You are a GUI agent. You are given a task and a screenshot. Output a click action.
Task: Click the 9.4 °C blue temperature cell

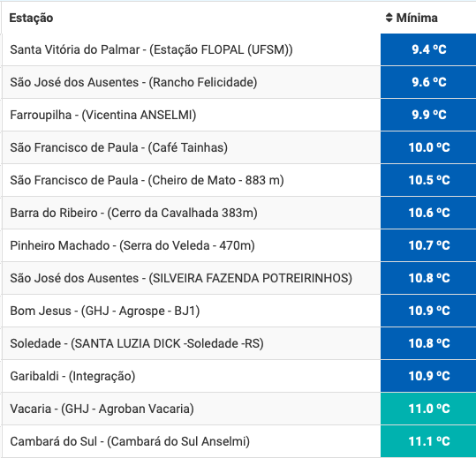point(428,49)
